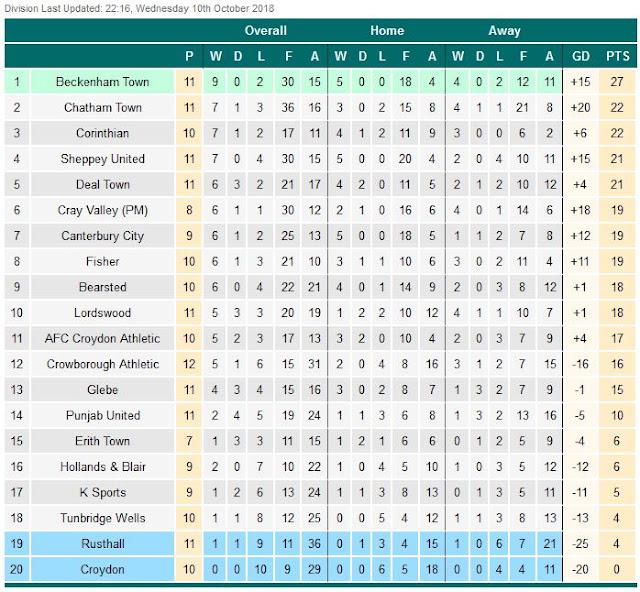Click position number 1 cell
This screenshot has height=592, width=640.
pos(17,82)
